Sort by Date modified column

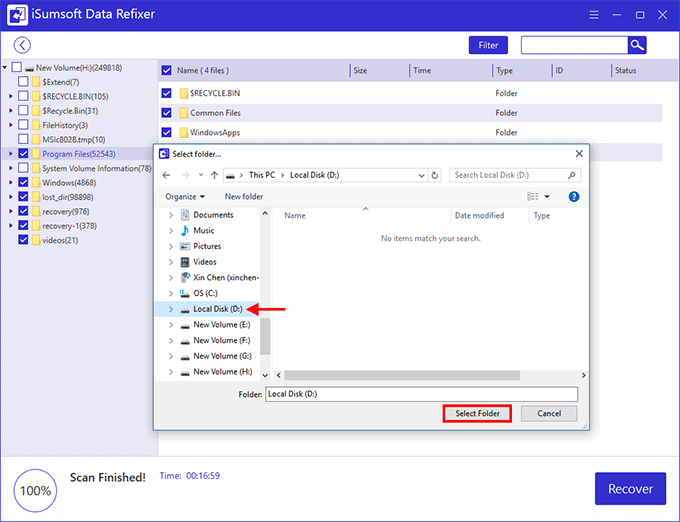(x=479, y=215)
